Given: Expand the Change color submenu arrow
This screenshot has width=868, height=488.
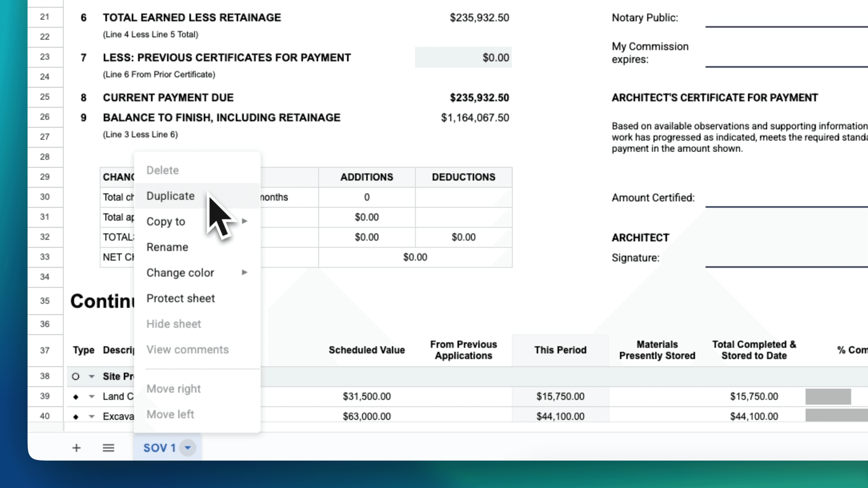Looking at the screenshot, I should point(245,272).
